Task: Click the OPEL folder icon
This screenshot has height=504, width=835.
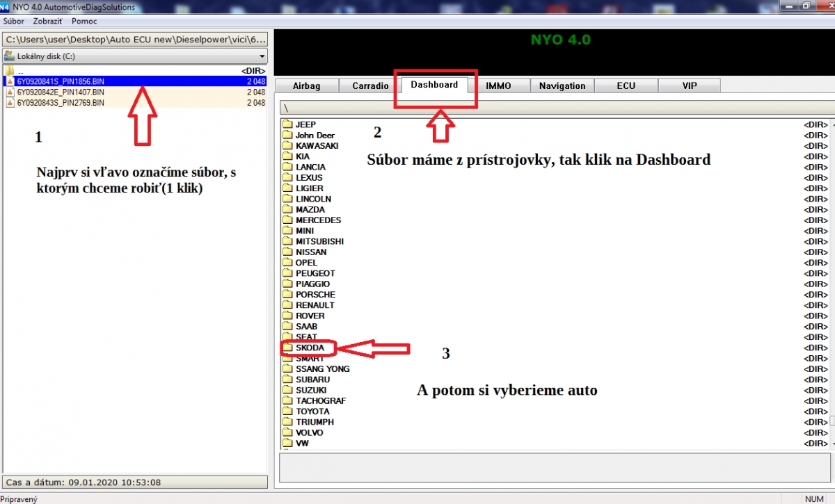Action: (x=287, y=262)
